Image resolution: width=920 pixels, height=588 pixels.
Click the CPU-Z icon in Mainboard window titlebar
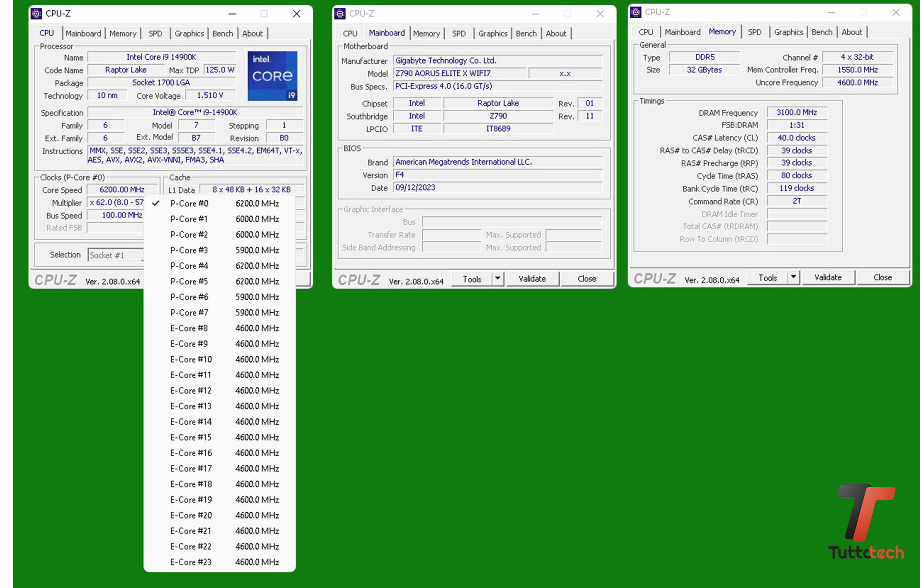point(340,14)
